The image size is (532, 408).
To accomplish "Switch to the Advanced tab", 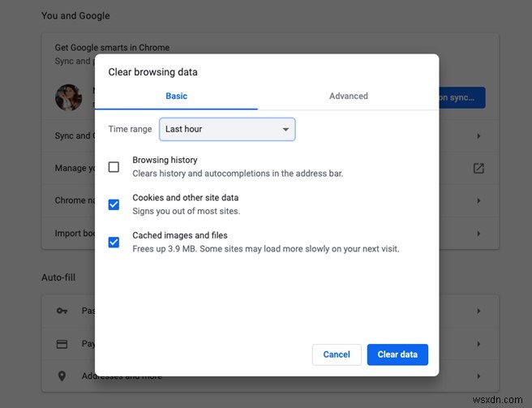I will pyautogui.click(x=348, y=96).
